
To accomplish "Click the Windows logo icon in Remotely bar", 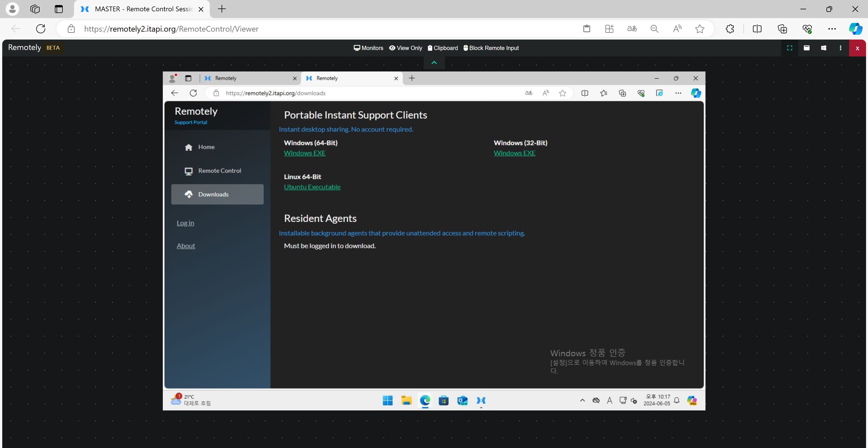I will [823, 48].
